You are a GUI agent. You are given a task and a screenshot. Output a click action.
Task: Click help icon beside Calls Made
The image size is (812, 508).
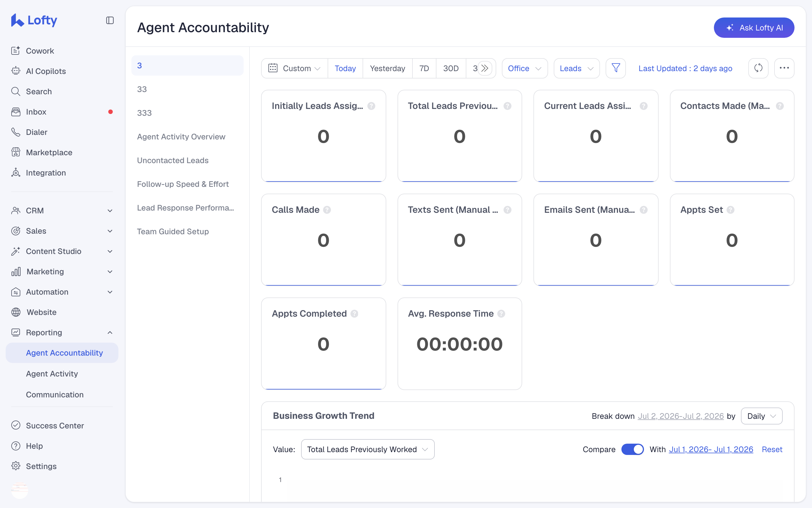(x=327, y=210)
